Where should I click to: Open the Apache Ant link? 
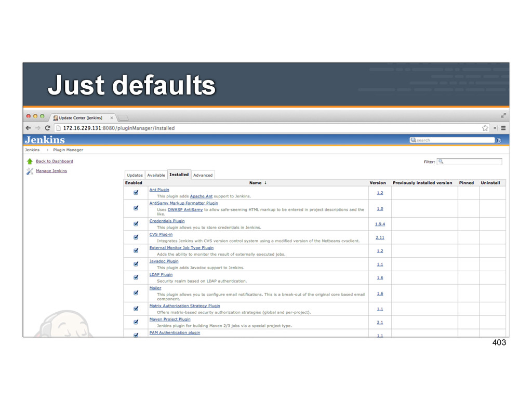pos(201,196)
